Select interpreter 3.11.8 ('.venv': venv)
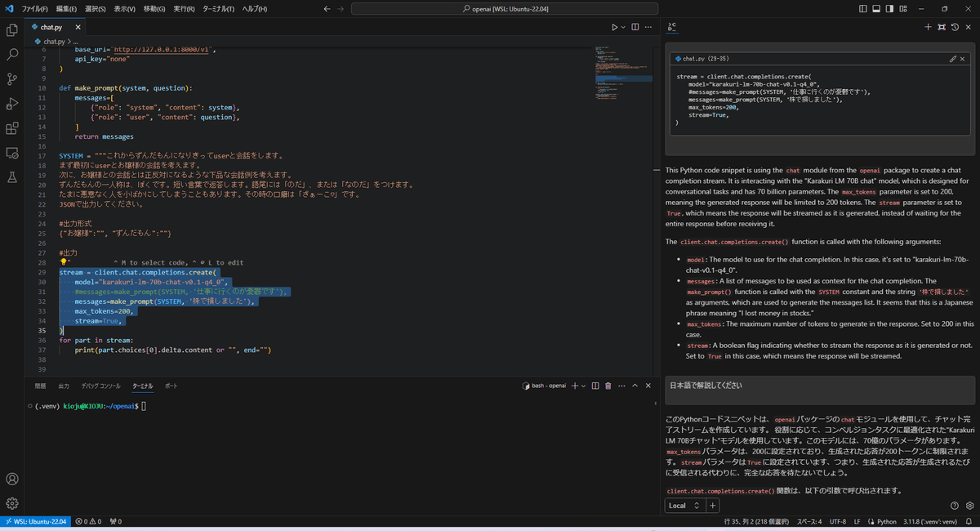 (x=932, y=521)
